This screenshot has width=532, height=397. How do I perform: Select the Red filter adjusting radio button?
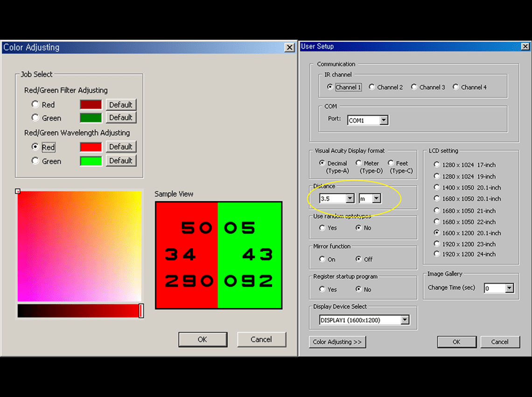pos(35,105)
